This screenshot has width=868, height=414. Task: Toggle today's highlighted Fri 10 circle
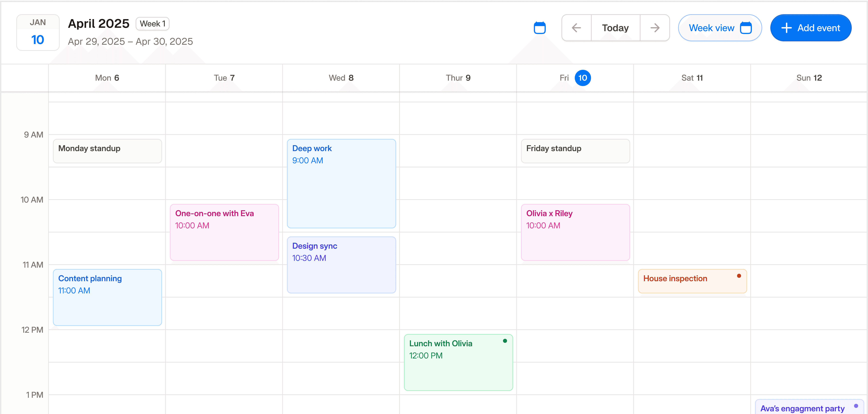(583, 78)
